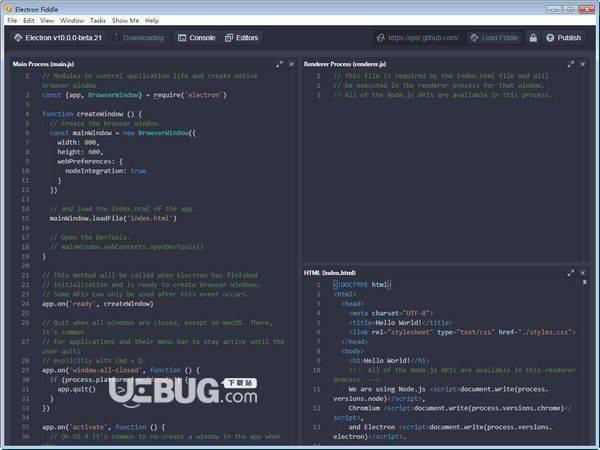Close the Renderer Process editor pane
The width and height of the screenshot is (600, 450).
[x=583, y=64]
